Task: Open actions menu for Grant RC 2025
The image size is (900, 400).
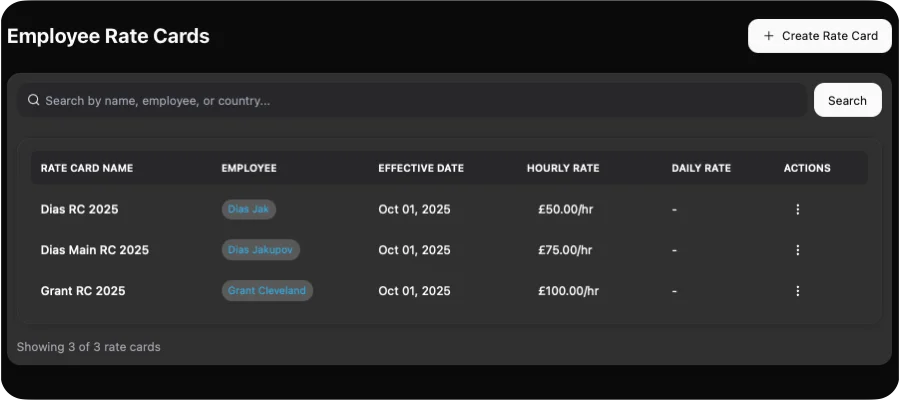Action: 797,291
